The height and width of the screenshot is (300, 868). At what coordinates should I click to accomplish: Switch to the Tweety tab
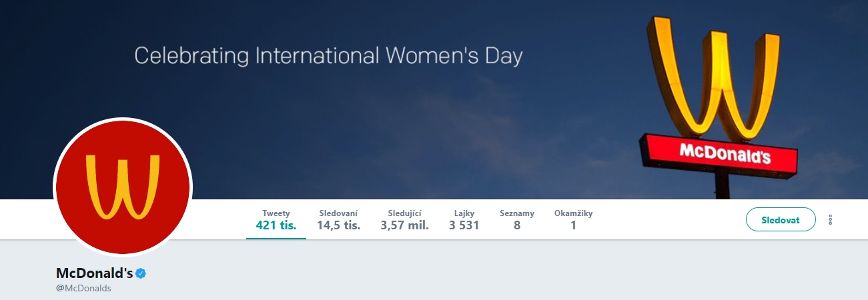click(x=276, y=219)
